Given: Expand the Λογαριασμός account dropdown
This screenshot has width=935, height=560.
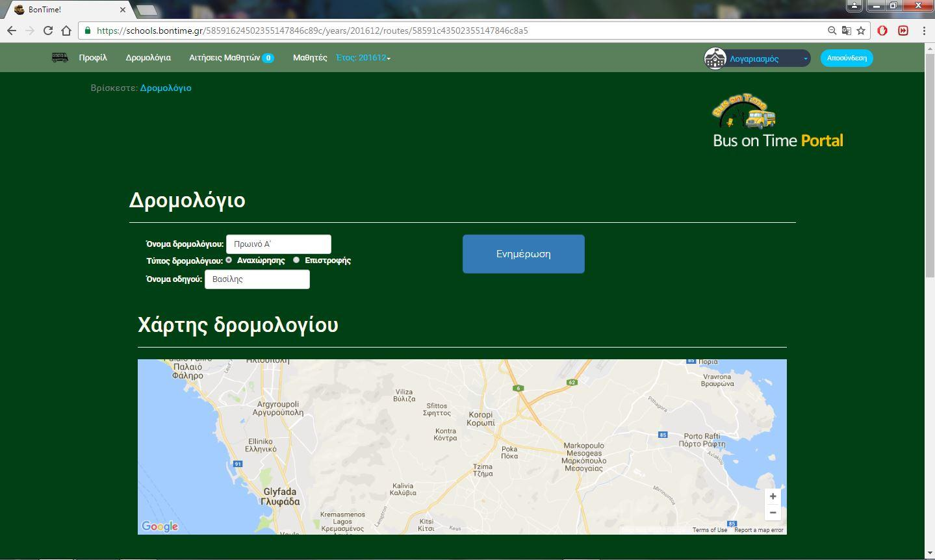Looking at the screenshot, I should point(769,58).
